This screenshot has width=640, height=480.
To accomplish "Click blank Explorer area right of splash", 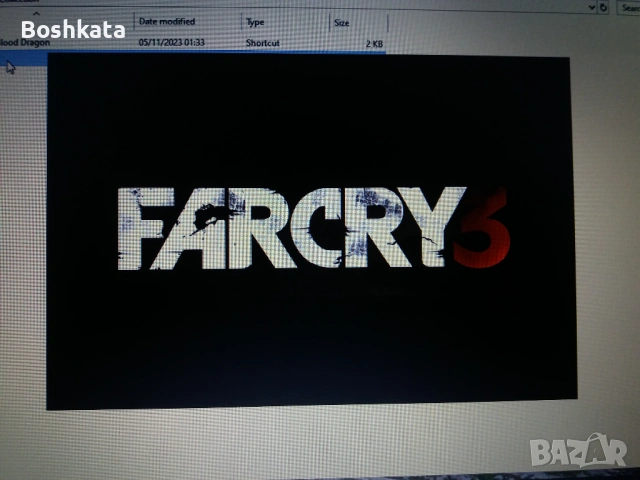I will point(605,250).
